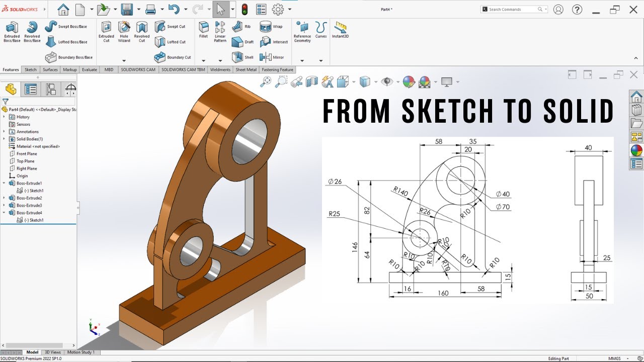644x362 pixels.
Task: Start the Extruded Cut tool
Action: coord(106,32)
